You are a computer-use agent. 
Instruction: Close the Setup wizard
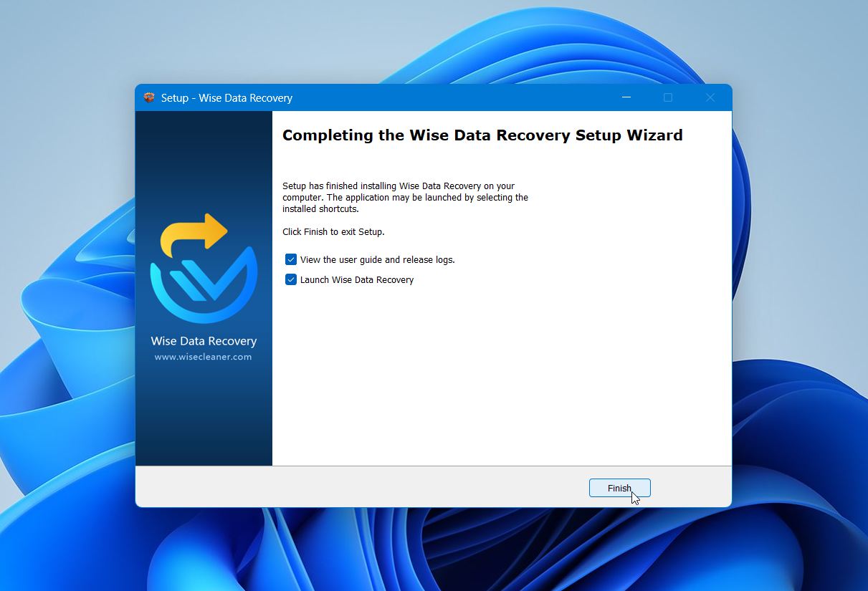click(x=710, y=97)
